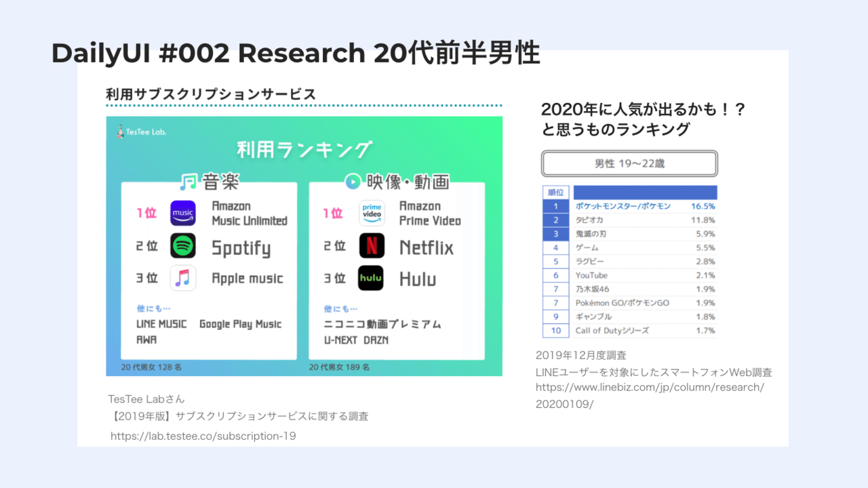Click the 利用ランキング title
The image size is (868, 488).
pos(304,150)
